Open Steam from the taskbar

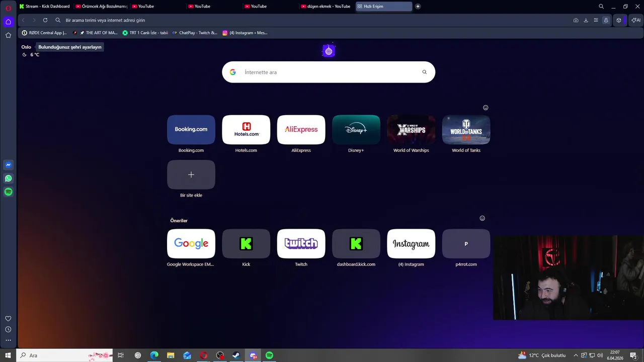tap(236, 355)
